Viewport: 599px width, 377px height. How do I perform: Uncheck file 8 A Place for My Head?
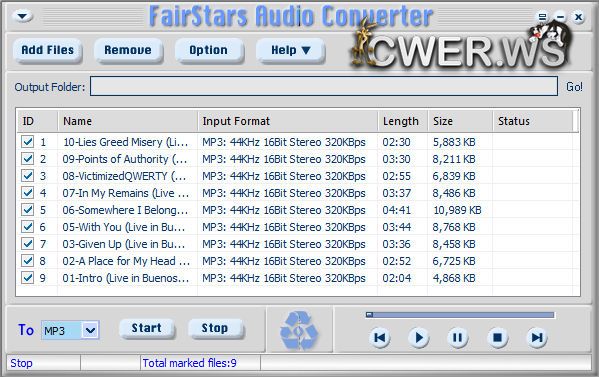tap(28, 261)
